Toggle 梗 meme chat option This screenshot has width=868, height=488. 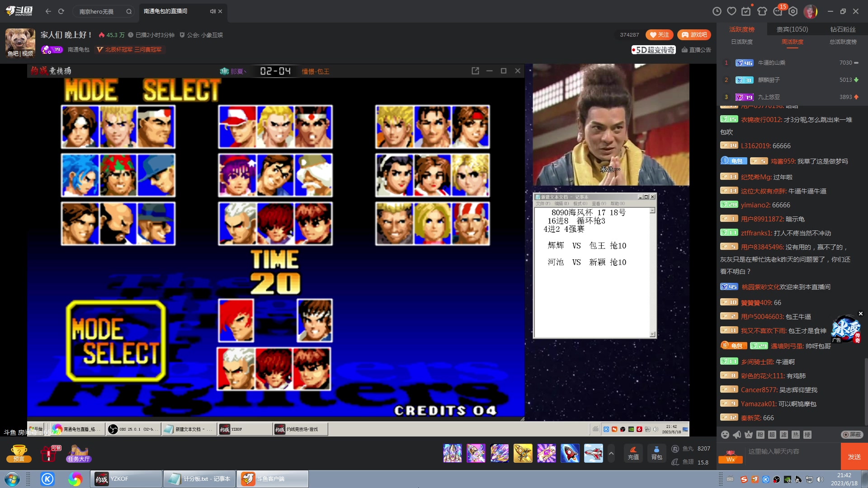point(807,435)
